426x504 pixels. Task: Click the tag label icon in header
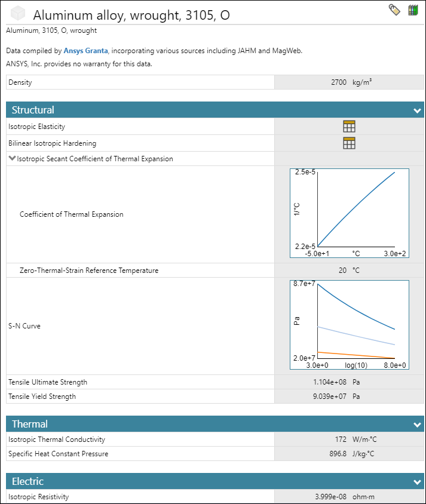point(394,10)
